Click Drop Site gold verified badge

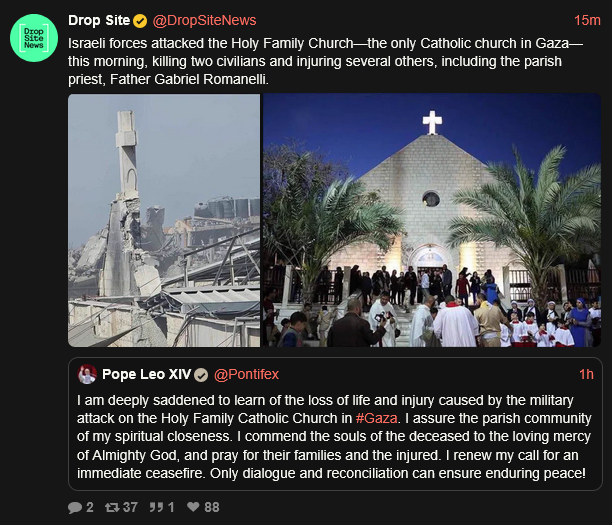[x=140, y=21]
